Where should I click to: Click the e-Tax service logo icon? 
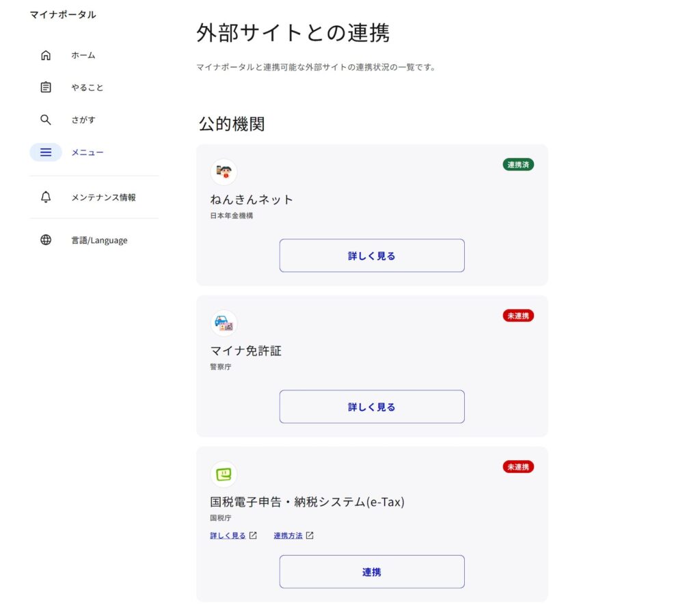224,474
